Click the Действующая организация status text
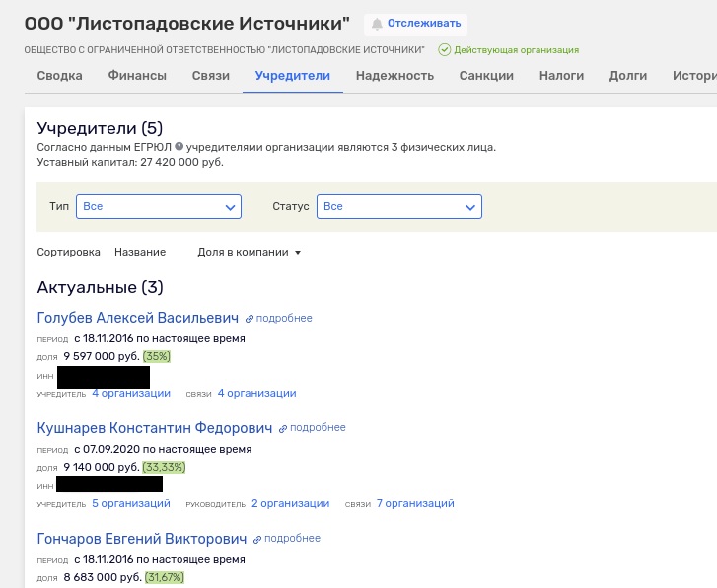717x588 pixels. pyautogui.click(x=516, y=50)
